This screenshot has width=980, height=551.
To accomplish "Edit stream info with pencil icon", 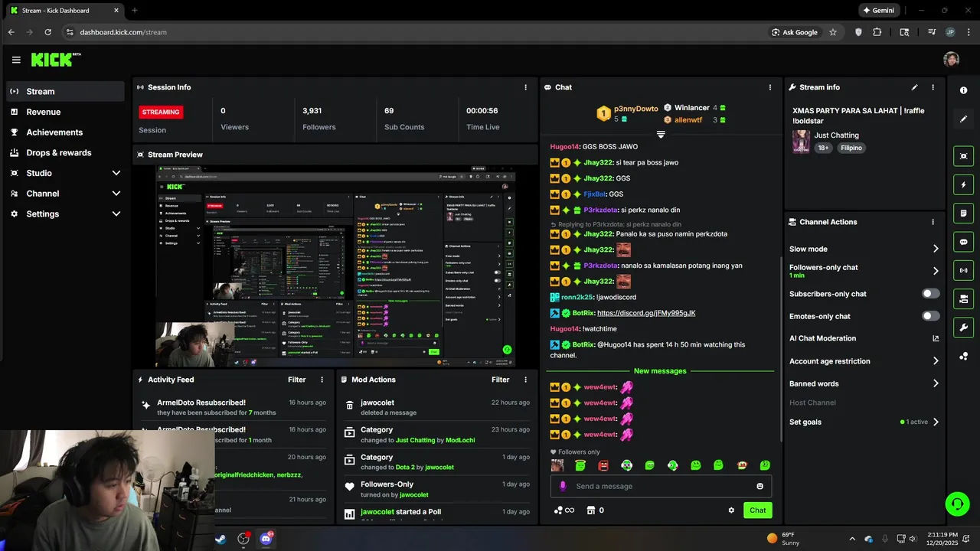I will pos(914,87).
